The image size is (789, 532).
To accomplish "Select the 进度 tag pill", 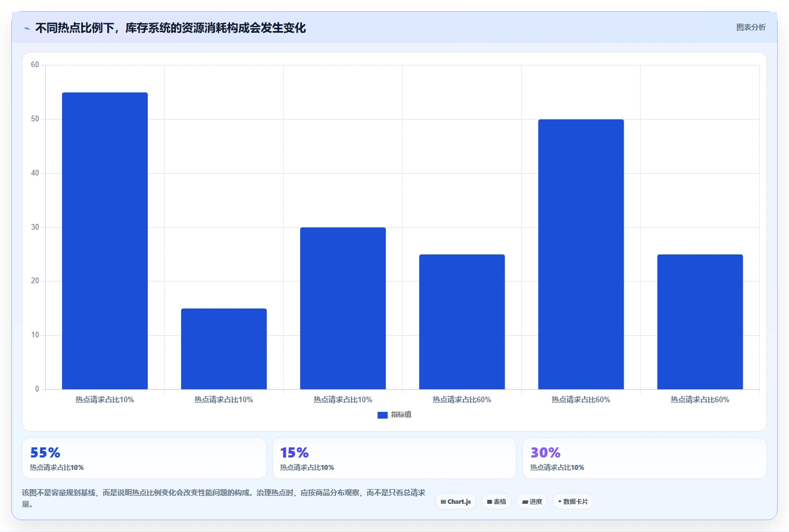I will (532, 502).
